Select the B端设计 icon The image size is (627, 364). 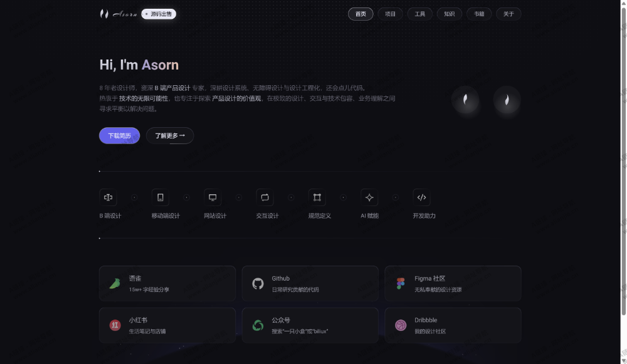(x=108, y=197)
